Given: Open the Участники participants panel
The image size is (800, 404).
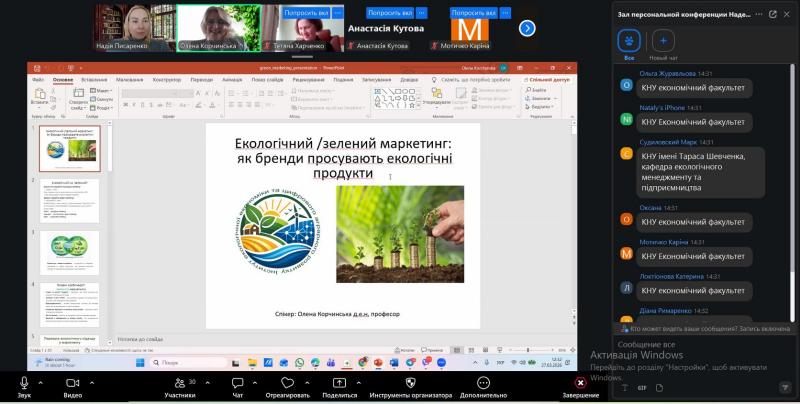Looking at the screenshot, I should click(x=179, y=382).
